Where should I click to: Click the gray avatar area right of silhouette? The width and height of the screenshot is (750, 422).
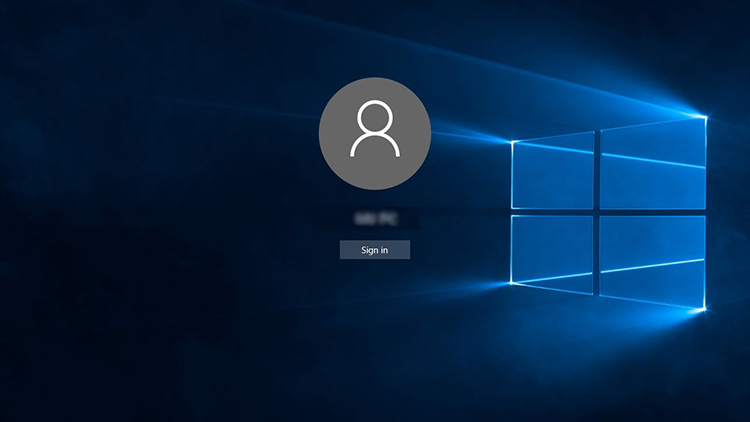pos(414,132)
